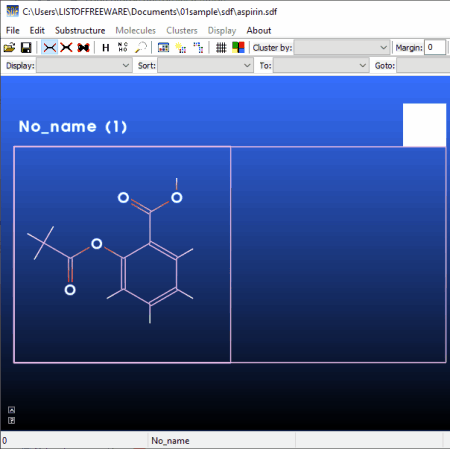Open the File menu
Viewport: 450px width, 449px height.
tap(13, 30)
